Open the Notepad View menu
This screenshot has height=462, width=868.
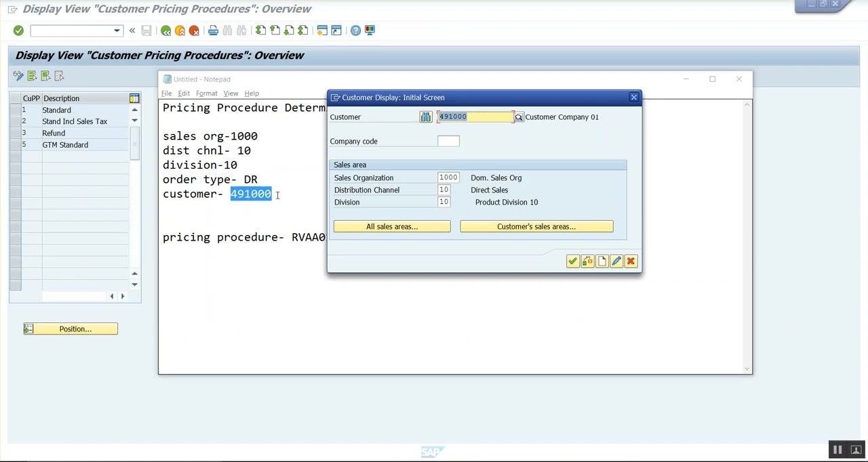231,93
